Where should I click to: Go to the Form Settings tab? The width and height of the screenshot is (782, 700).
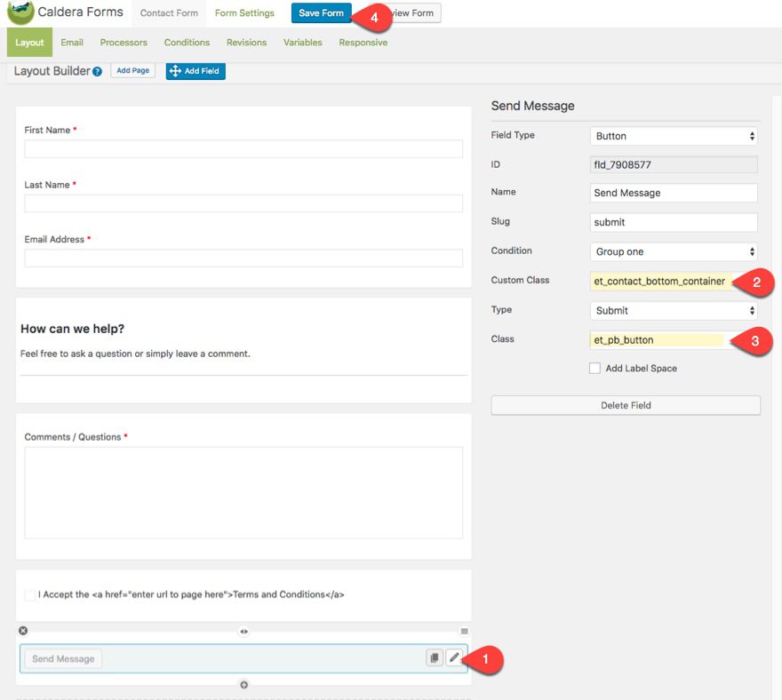click(x=244, y=13)
